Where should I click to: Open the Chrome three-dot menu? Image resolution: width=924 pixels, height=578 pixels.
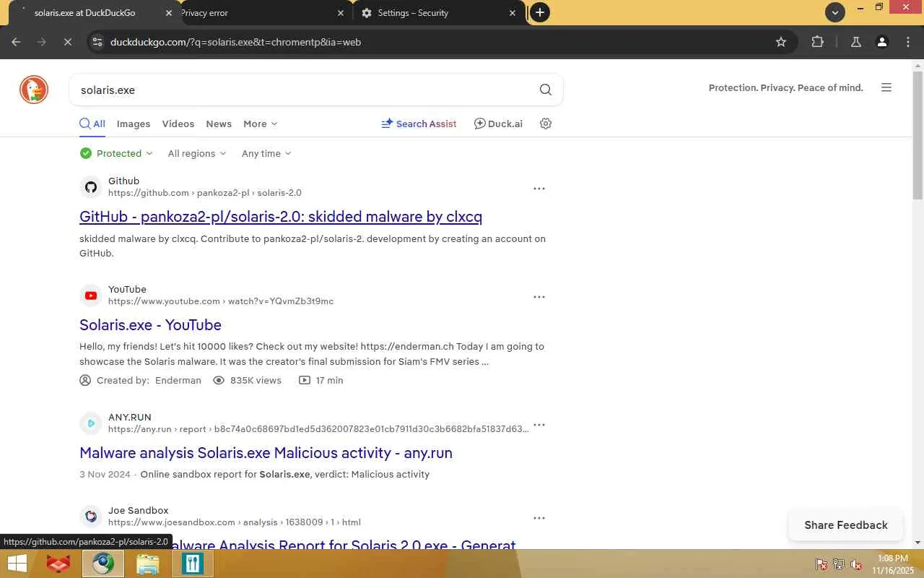click(x=908, y=42)
